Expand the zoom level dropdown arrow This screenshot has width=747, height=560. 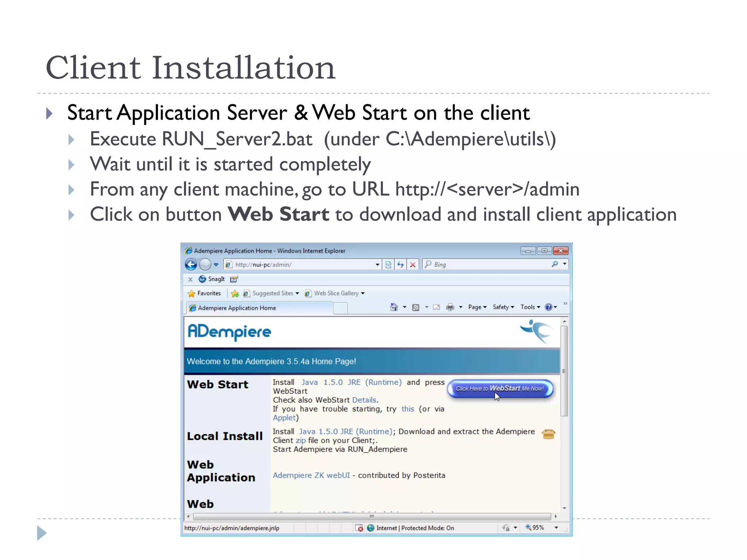(x=556, y=528)
